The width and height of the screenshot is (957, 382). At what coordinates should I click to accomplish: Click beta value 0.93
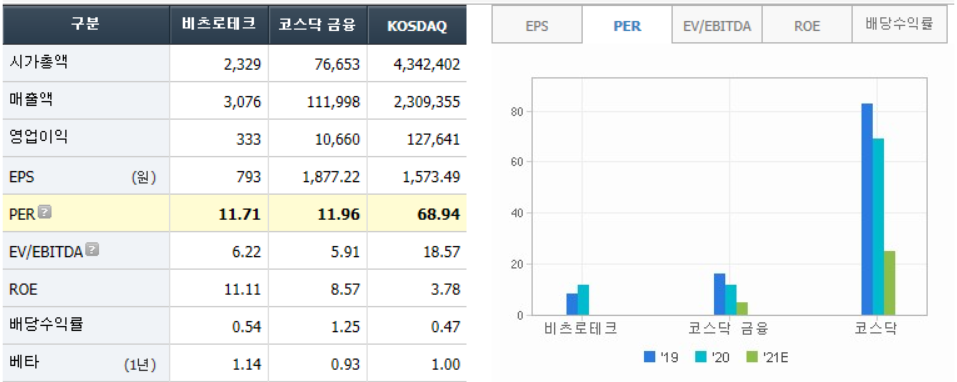(346, 365)
